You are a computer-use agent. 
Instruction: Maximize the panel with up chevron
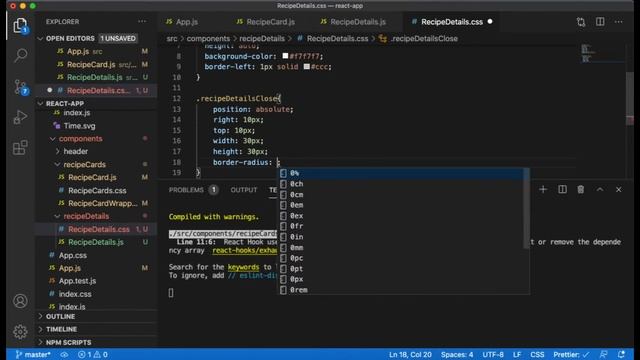[x=600, y=189]
